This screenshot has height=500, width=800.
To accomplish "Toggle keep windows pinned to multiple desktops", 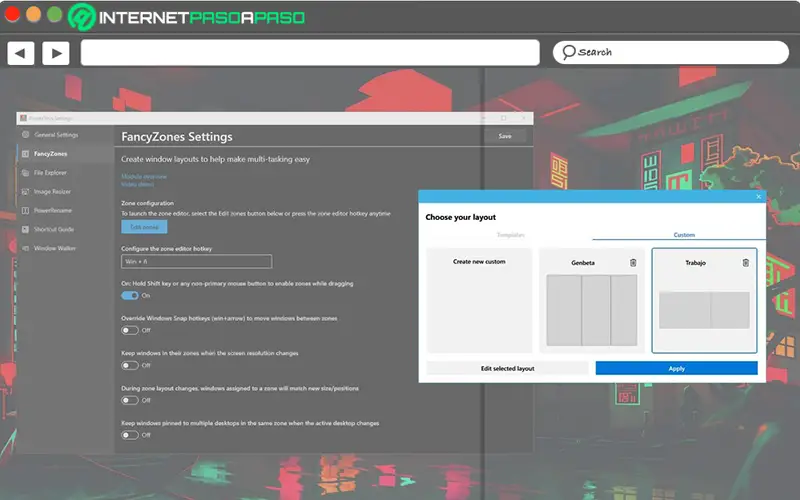I will click(x=130, y=435).
